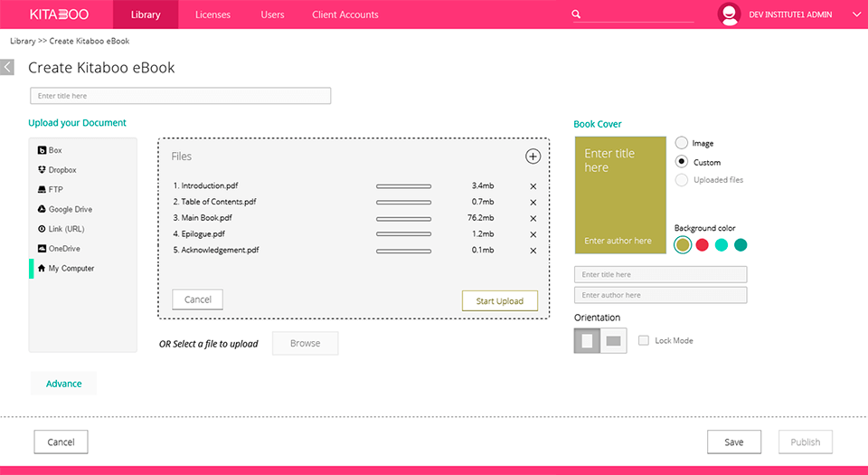Image resolution: width=868 pixels, height=475 pixels.
Task: Choose Google Drive upload source
Action: tap(65, 209)
